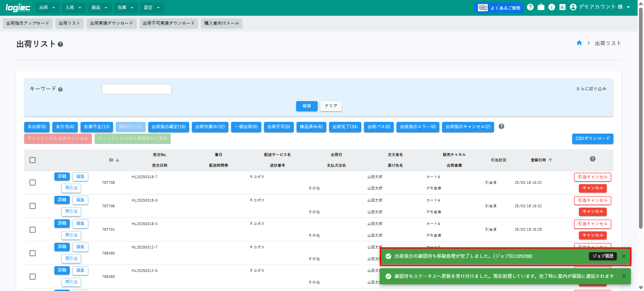Expand the デモアカウント account menu
This screenshot has height=291, width=644.
point(600,7)
